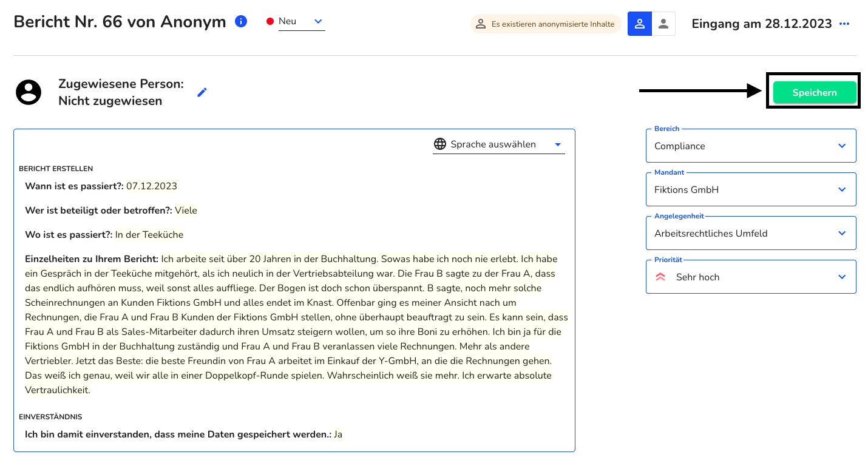This screenshot has width=868, height=463.
Task: Open the three-dot more options menu
Action: pos(844,24)
